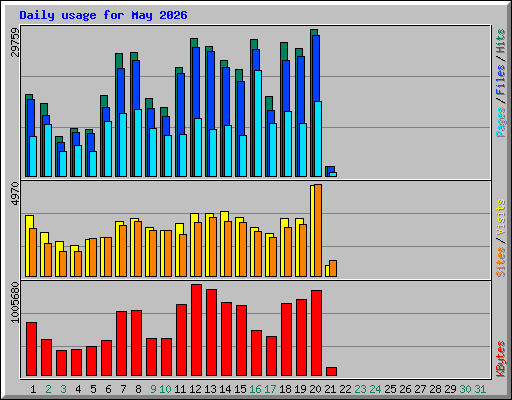Click day 18 on the x-axis
The height and width of the screenshot is (400, 512).
click(x=285, y=389)
